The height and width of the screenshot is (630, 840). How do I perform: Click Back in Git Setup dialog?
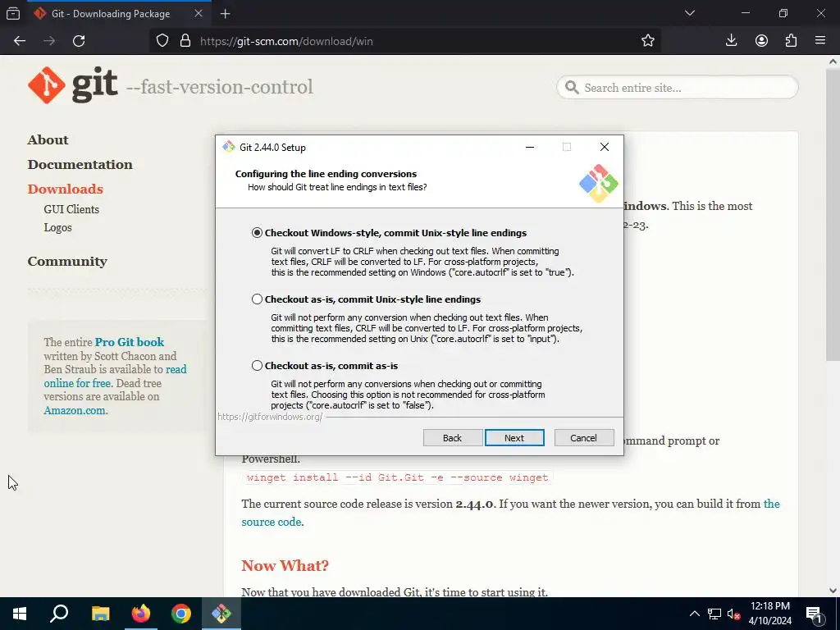453,438
